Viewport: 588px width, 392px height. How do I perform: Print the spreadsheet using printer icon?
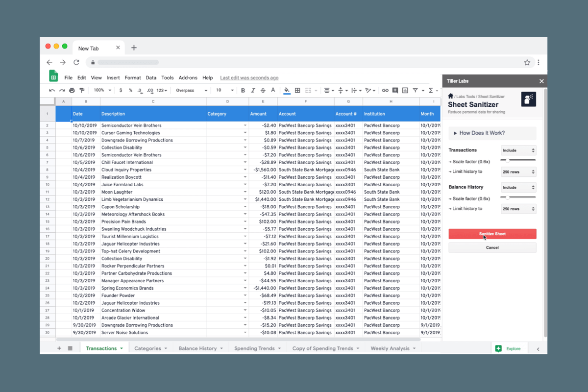click(x=72, y=90)
